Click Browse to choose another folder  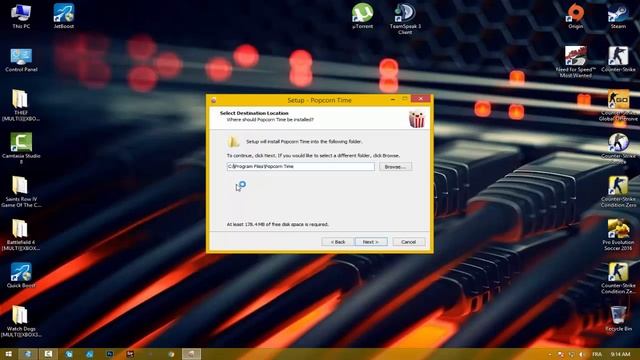(395, 167)
